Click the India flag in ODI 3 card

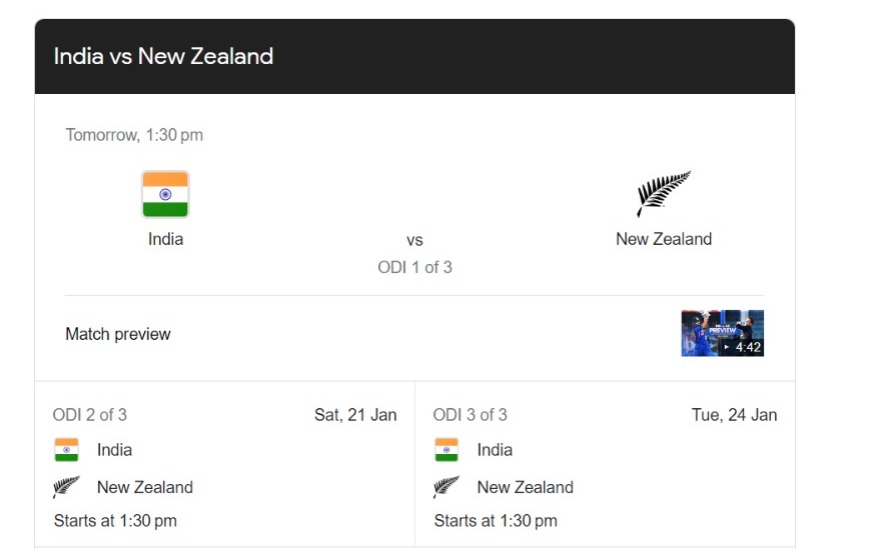pyautogui.click(x=447, y=449)
